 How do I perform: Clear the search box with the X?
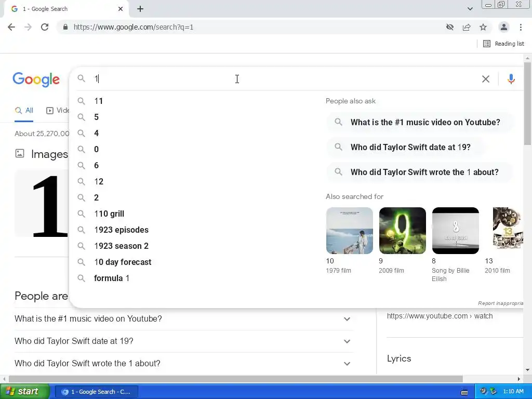(x=486, y=79)
